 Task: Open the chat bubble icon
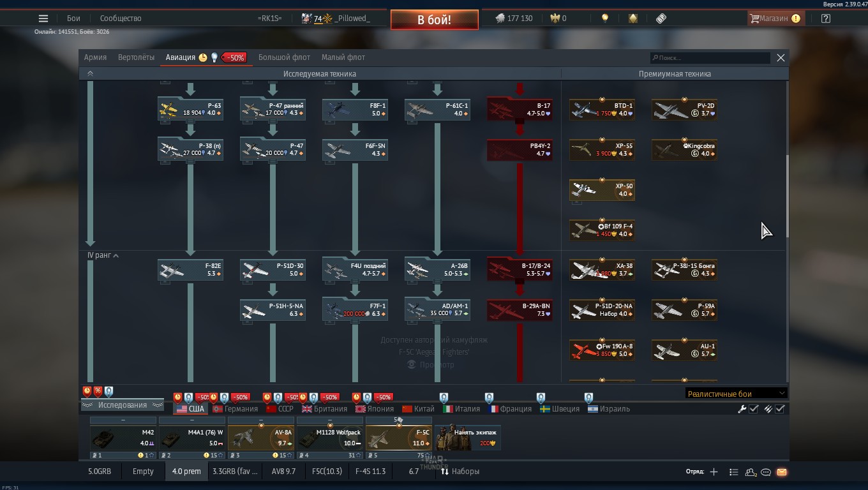tap(766, 472)
